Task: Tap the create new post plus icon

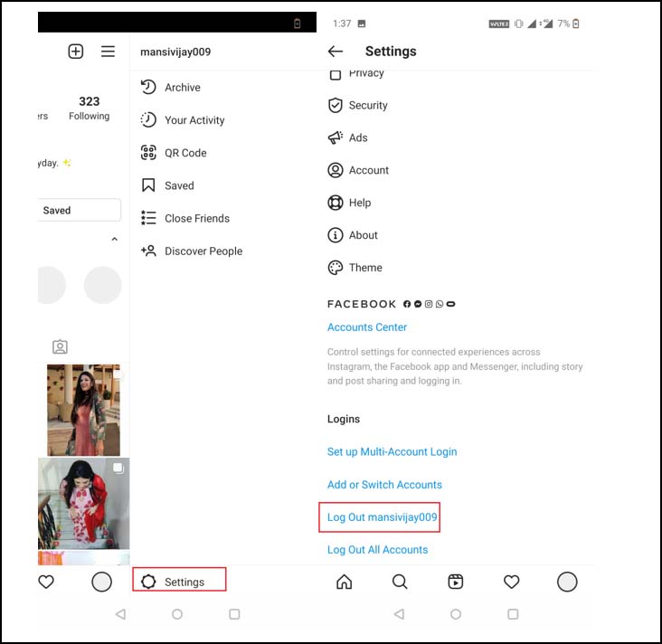Action: [76, 52]
